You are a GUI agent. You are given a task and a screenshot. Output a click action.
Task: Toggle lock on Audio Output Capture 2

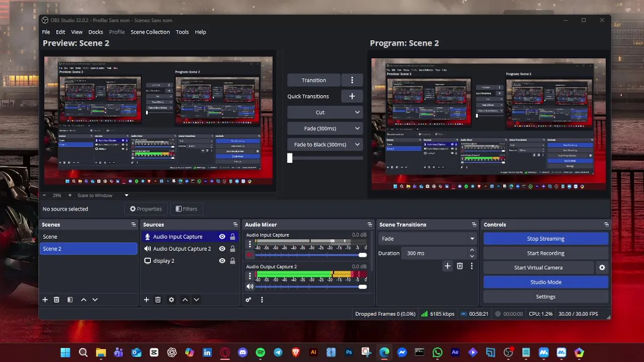pyautogui.click(x=232, y=249)
